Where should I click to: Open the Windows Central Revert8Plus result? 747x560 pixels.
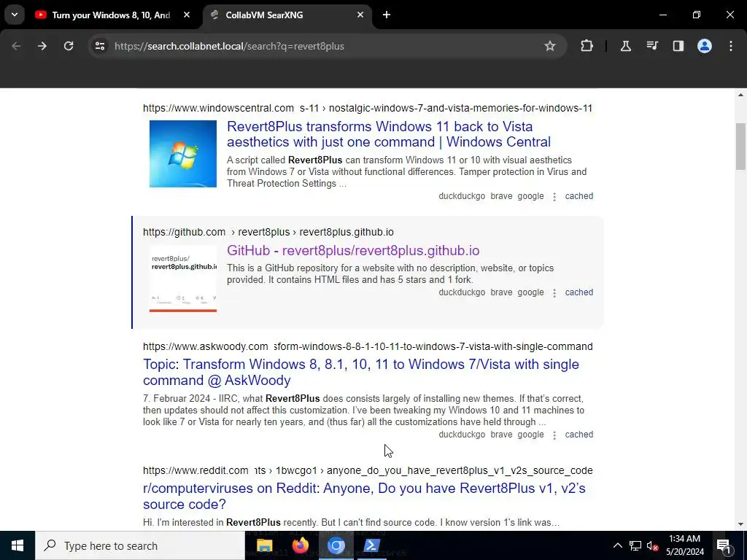388,134
